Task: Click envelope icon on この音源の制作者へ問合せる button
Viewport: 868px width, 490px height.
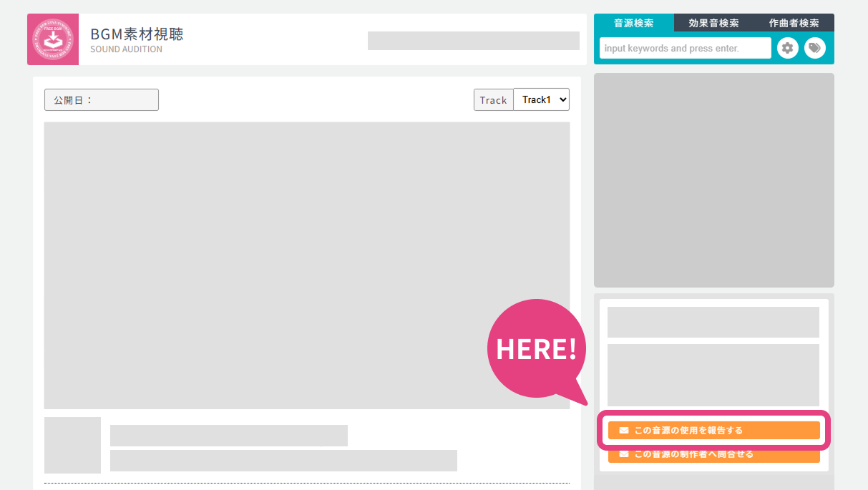Action: coord(623,454)
